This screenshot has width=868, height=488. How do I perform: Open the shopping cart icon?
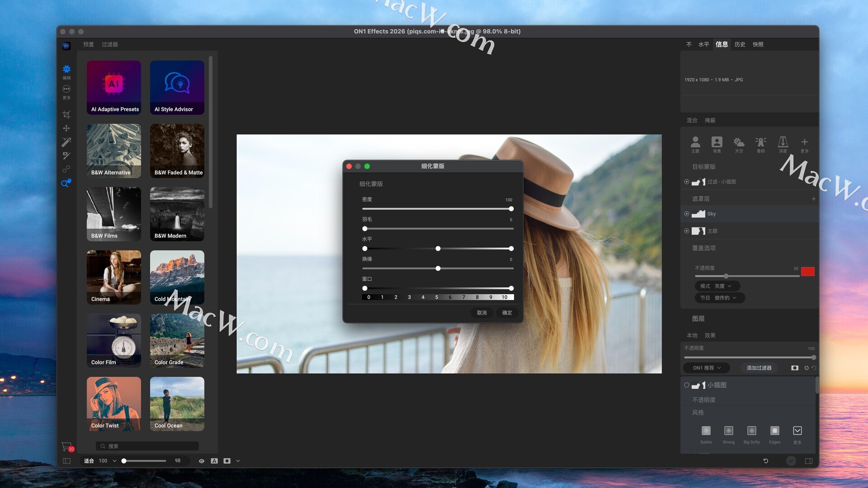[66, 446]
